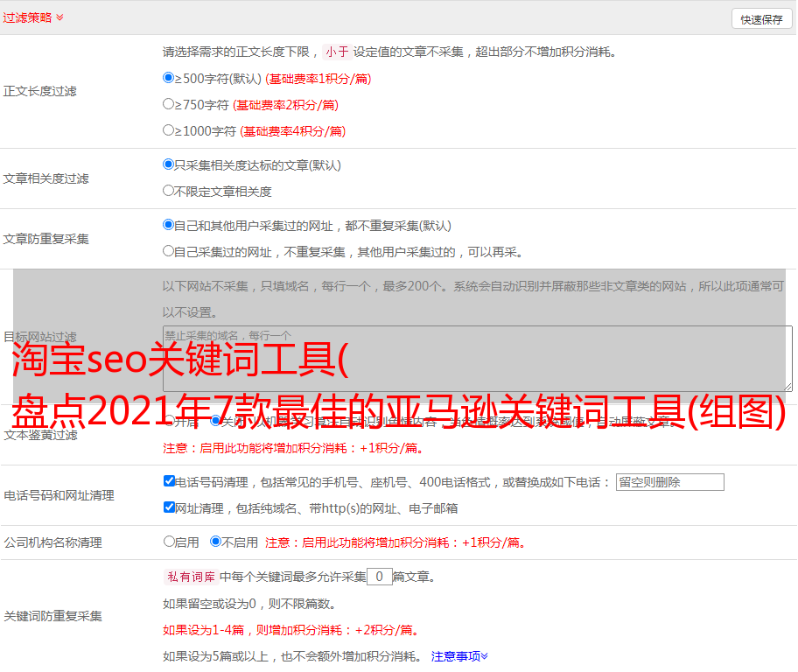Click the 文章防重复采集 label

45,239
